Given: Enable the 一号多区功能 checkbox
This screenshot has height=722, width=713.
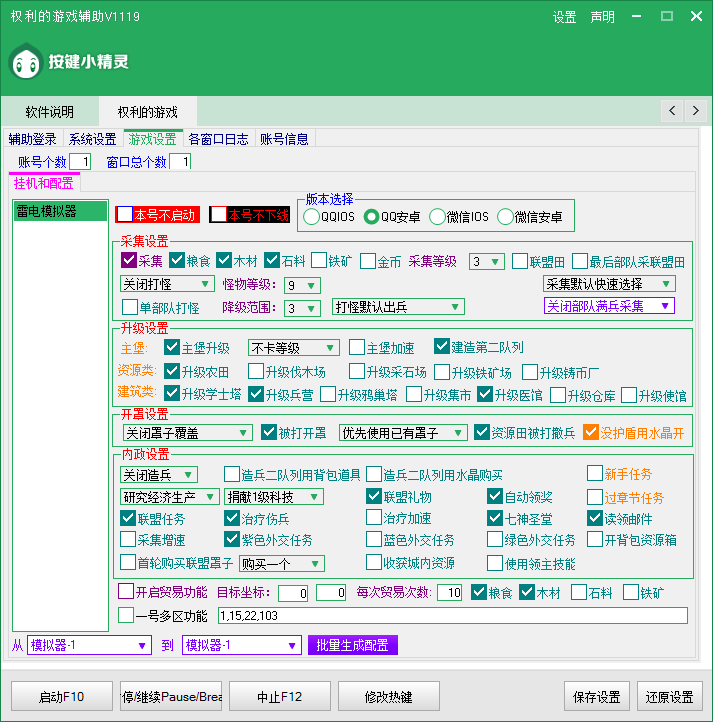Looking at the screenshot, I should [126, 615].
